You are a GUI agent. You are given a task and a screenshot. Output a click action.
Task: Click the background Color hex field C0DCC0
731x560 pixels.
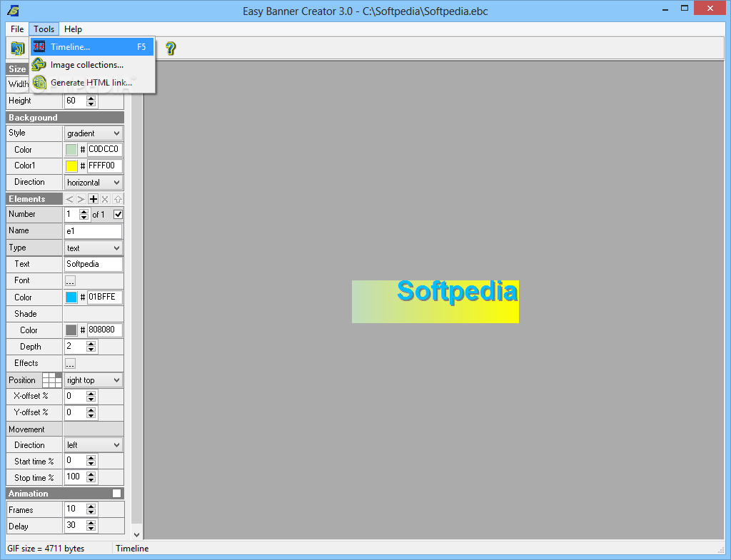(105, 150)
